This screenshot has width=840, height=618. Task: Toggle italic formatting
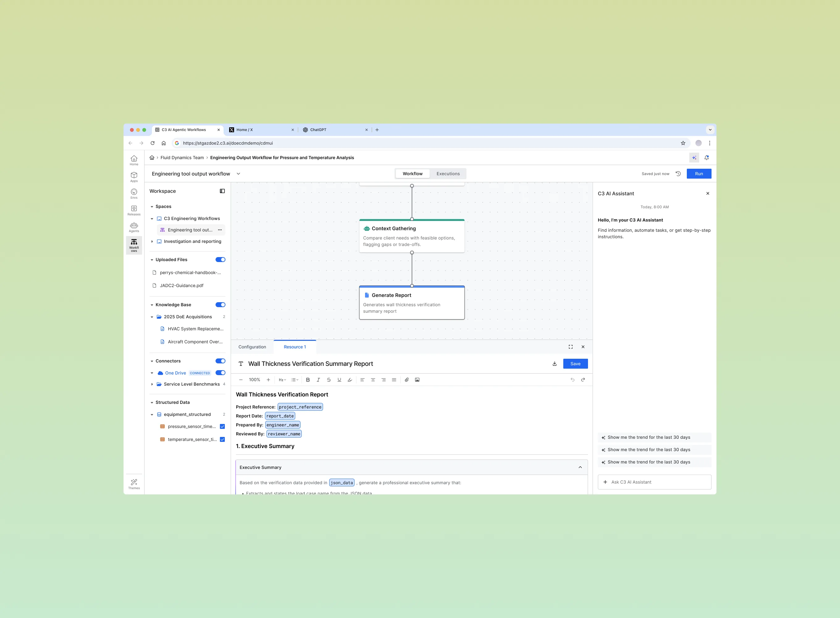click(x=318, y=380)
